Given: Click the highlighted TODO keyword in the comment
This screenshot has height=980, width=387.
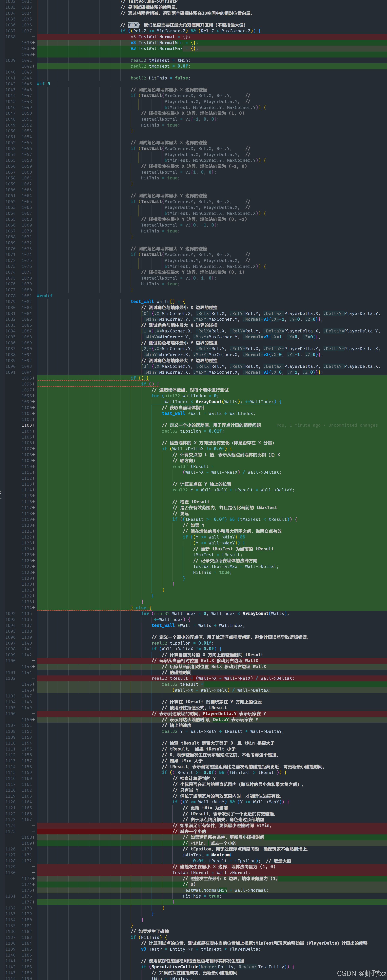Looking at the screenshot, I should click(133, 25).
